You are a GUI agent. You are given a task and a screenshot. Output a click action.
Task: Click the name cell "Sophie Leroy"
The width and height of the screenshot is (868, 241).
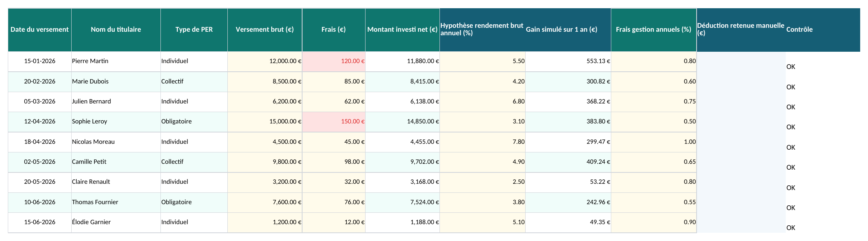pyautogui.click(x=116, y=122)
